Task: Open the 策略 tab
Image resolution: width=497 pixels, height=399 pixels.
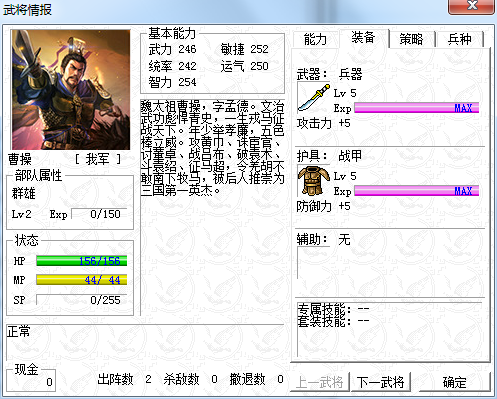Action: click(412, 39)
